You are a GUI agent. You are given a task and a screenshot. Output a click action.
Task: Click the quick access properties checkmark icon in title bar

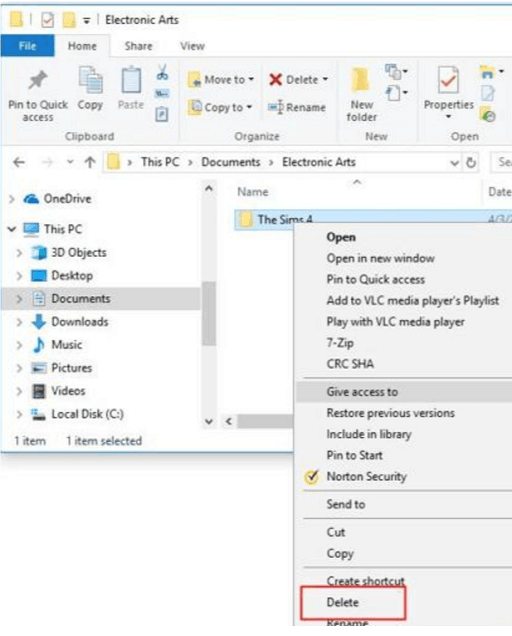pos(47,19)
